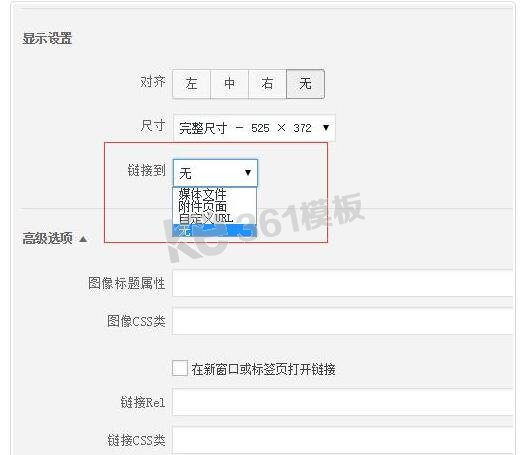The width and height of the screenshot is (532, 455).
Task: Click the 链接Rel label
Action: [143, 402]
